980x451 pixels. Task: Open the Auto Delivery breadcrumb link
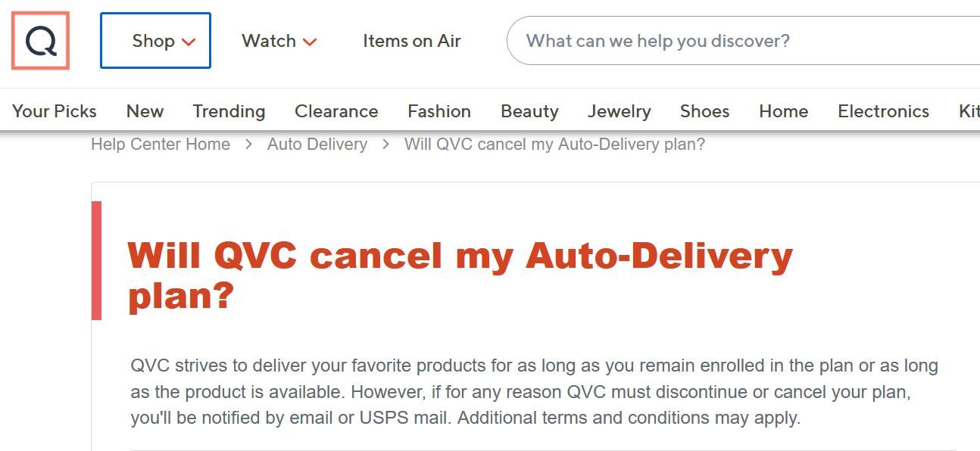(x=317, y=144)
